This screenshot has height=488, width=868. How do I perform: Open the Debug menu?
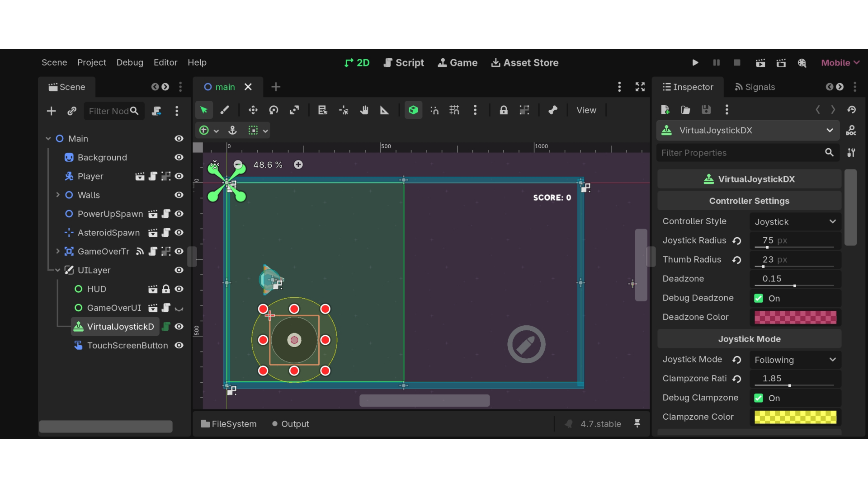130,62
